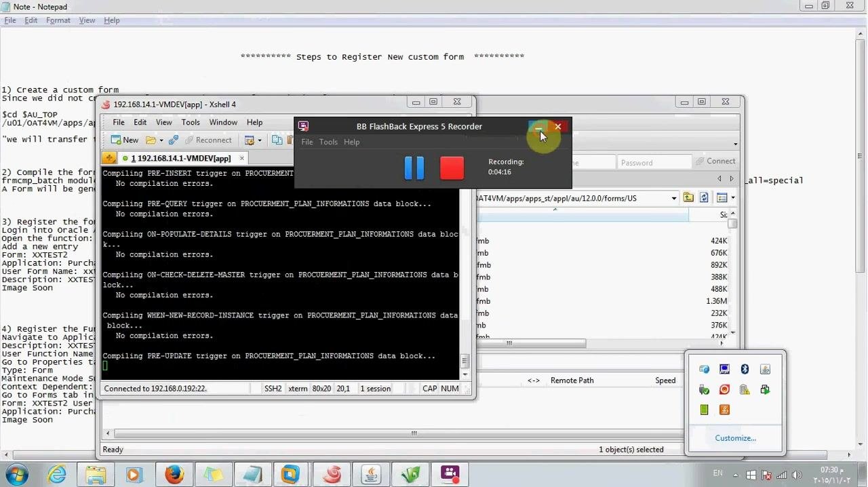Image resolution: width=868 pixels, height=487 pixels.
Task: Click the network globe icon in tray popup
Action: [x=704, y=369]
